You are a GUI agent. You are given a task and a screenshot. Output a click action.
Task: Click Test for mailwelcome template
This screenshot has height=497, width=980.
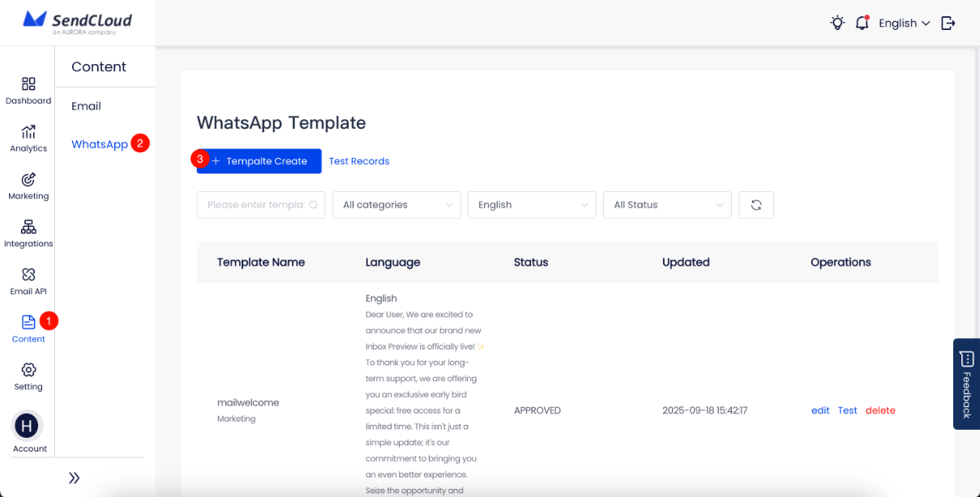(x=847, y=410)
